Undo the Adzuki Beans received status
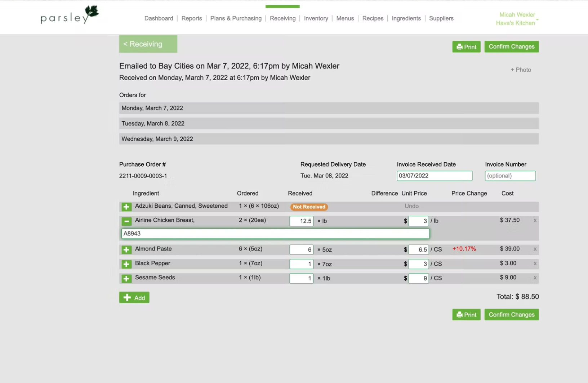The width and height of the screenshot is (588, 383). [x=411, y=206]
